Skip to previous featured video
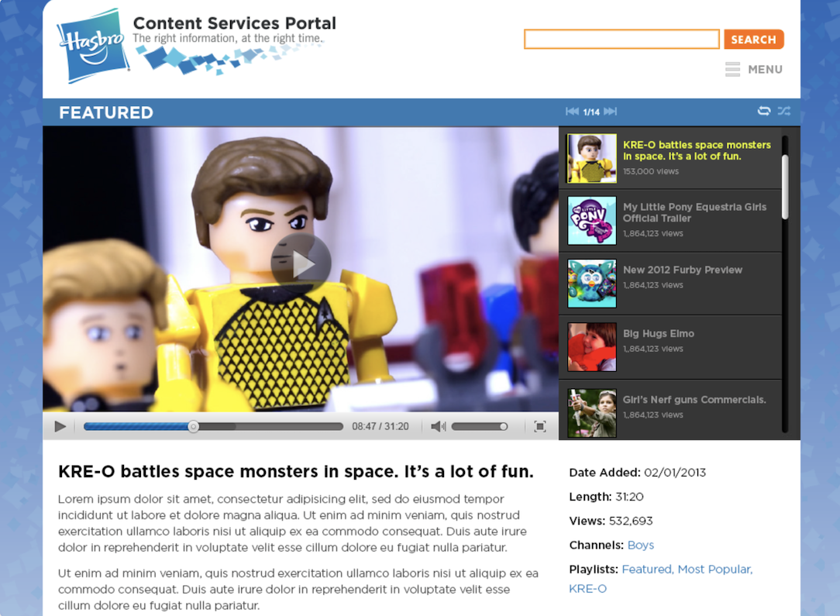The width and height of the screenshot is (840, 616). tap(572, 112)
